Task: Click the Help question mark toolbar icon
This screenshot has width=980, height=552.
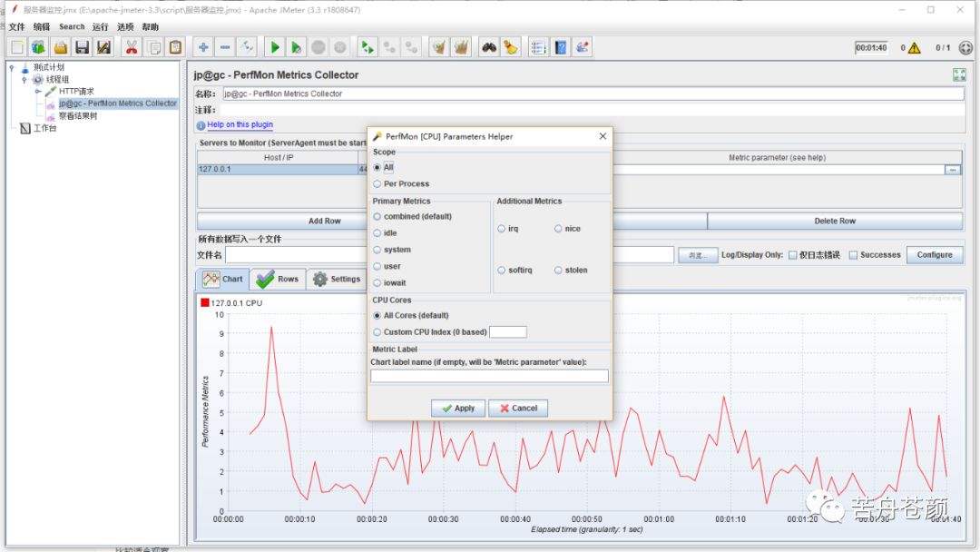Action: pyautogui.click(x=561, y=47)
